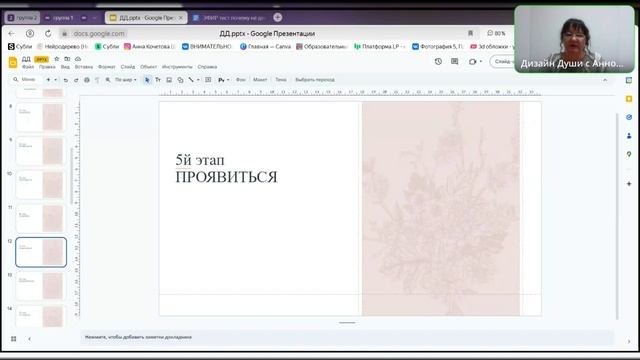Screen dimensions: 640x360
Task: Open the shapes tool
Action: tap(180, 80)
